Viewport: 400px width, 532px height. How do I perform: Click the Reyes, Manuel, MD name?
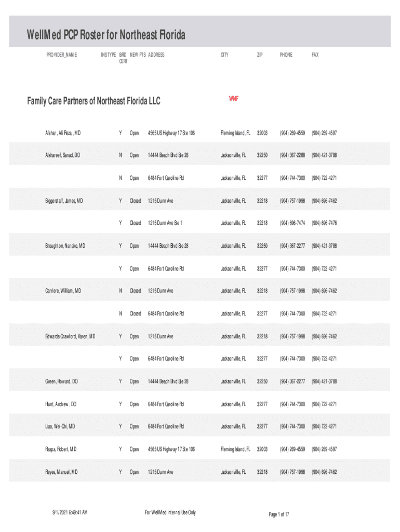pos(61,472)
